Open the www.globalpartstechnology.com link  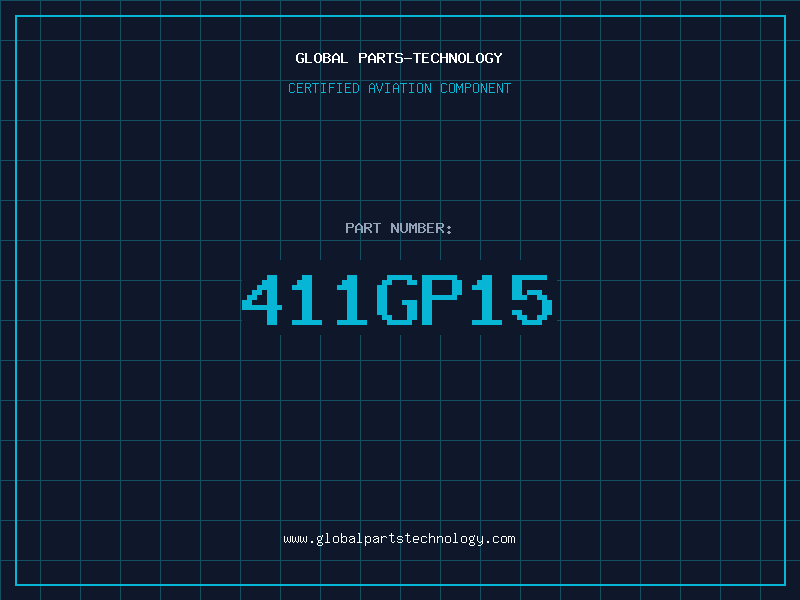click(x=399, y=539)
